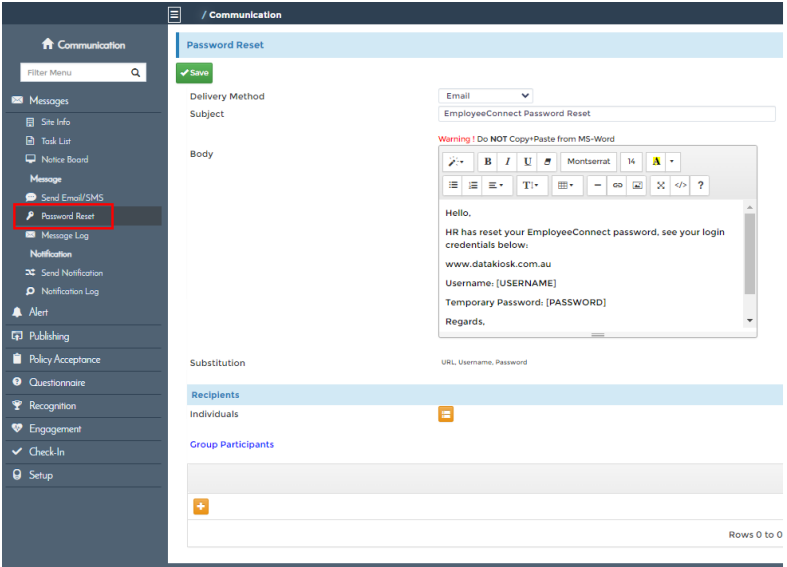The image size is (787, 567).
Task: Click the highlighted yellow text color button
Action: 655,161
